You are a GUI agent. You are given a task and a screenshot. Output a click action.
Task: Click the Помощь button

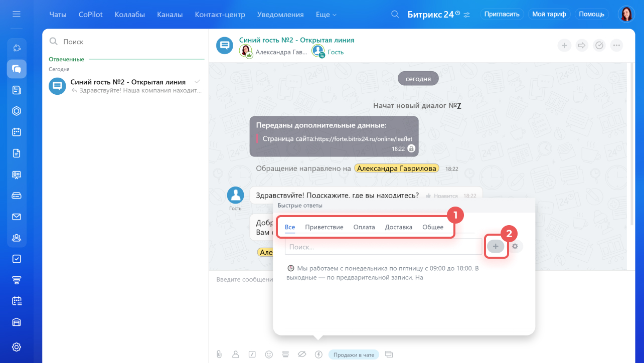point(592,14)
